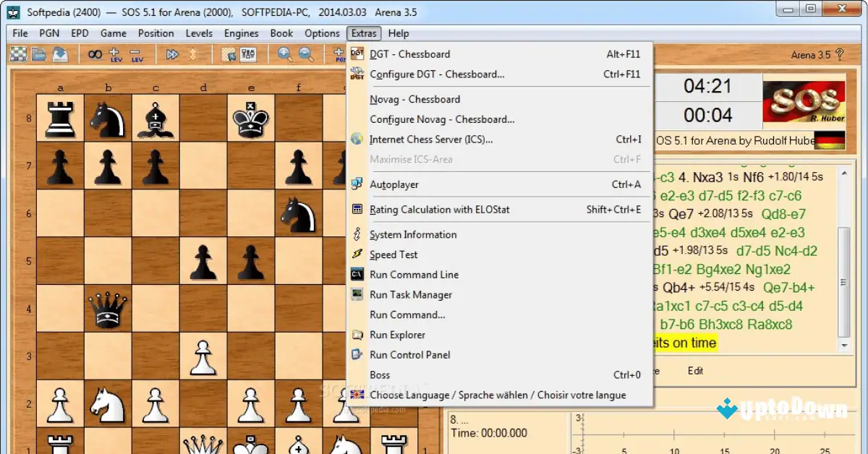
Task: Increase the engine playing level
Action: (x=116, y=54)
